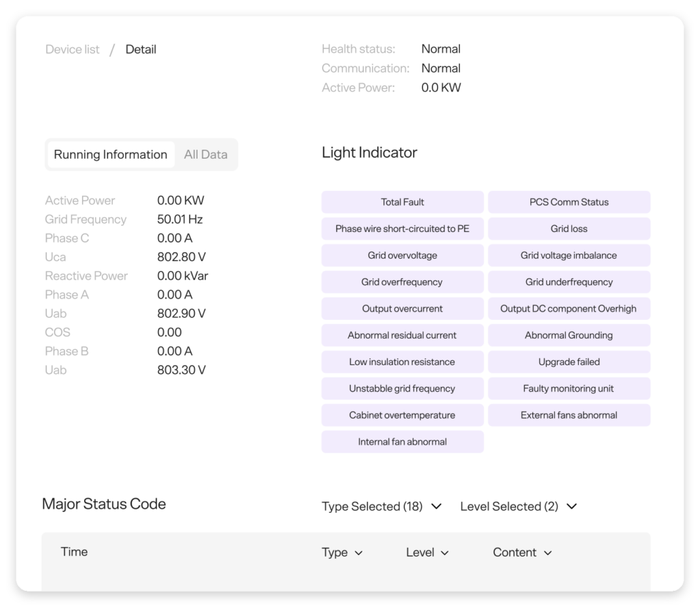Check the Internal fan abnormal indicator
Viewport: 700px width, 608px height.
pyautogui.click(x=402, y=442)
